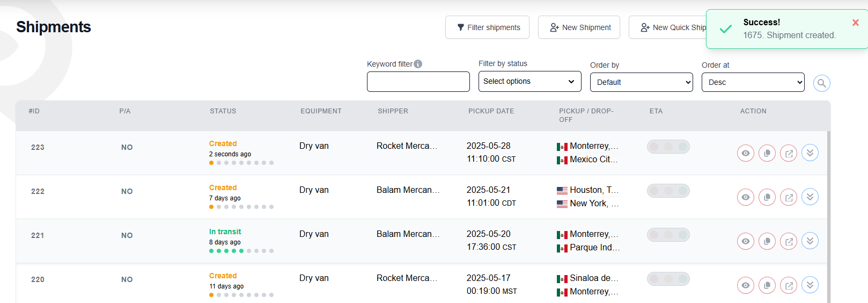Click Success check mark icon

[726, 29]
